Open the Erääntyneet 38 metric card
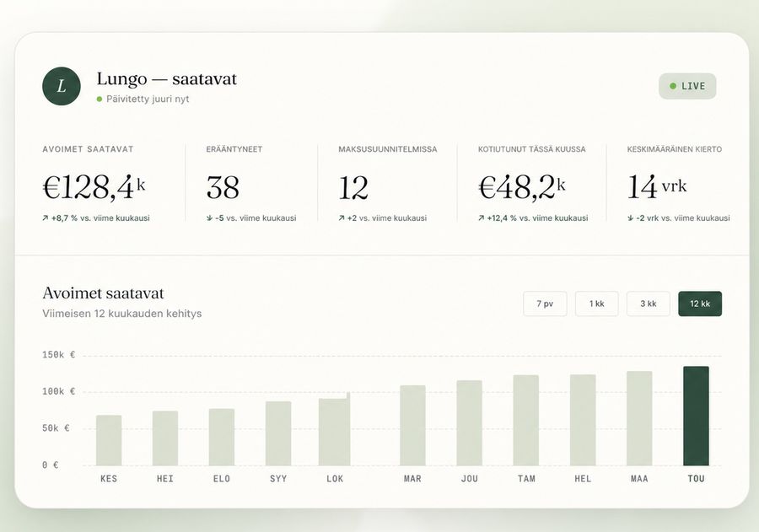Viewport: 759px width, 532px height. tap(251, 184)
